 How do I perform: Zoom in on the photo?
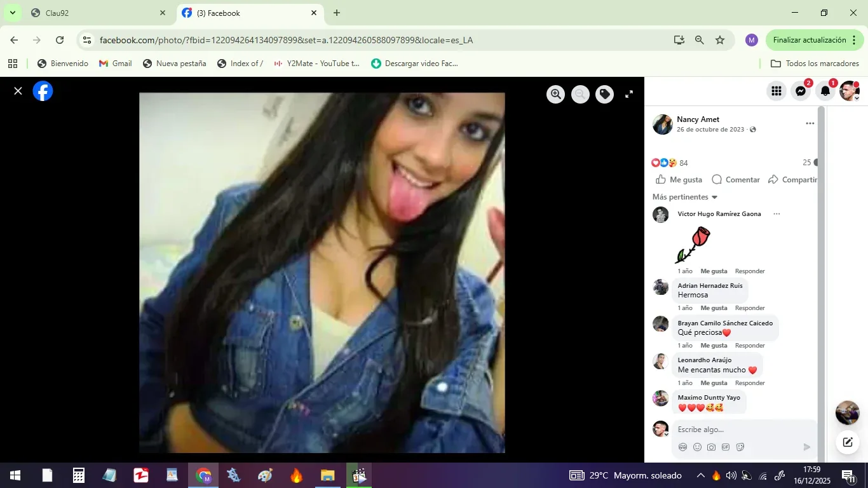click(556, 95)
